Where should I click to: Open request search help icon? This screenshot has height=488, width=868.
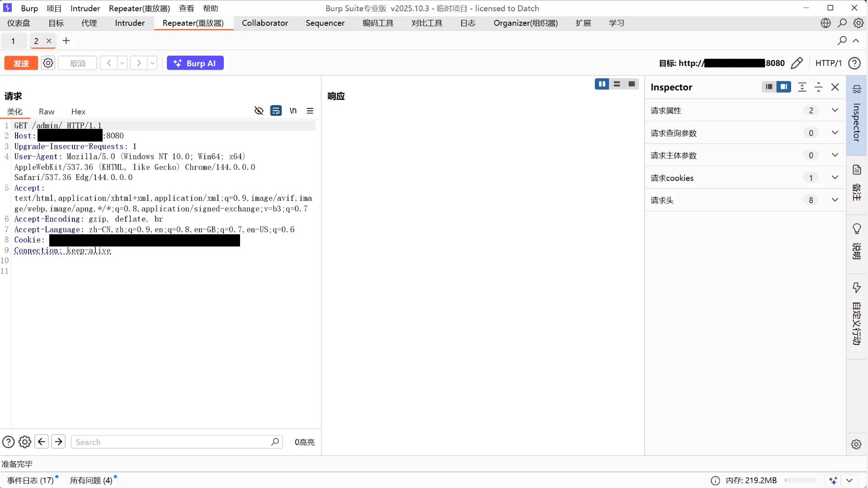[8, 442]
